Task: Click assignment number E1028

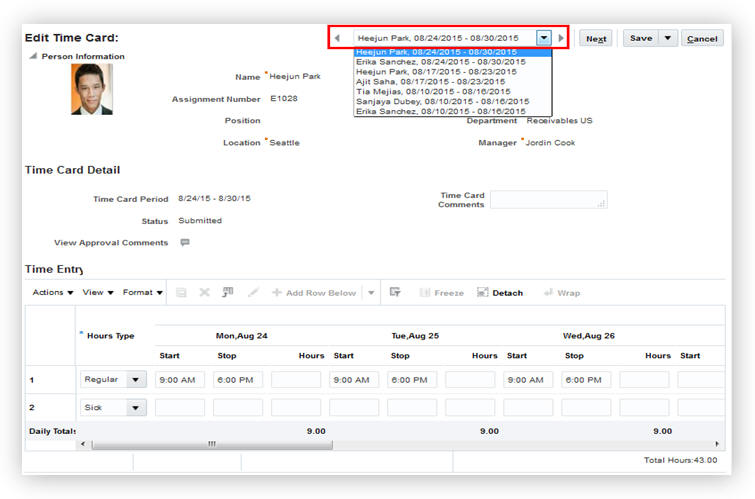Action: [284, 98]
